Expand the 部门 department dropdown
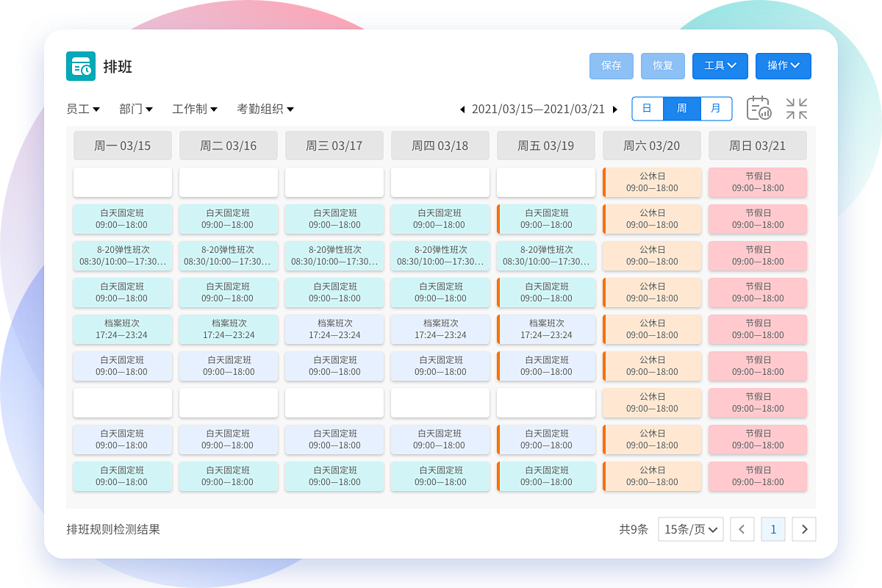The height and width of the screenshot is (588, 882). point(136,109)
